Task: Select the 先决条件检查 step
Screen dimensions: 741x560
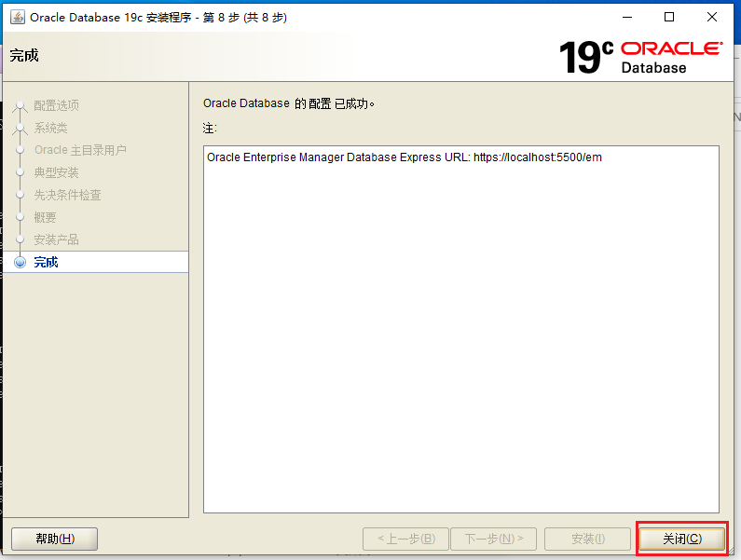Action: pyautogui.click(x=67, y=195)
